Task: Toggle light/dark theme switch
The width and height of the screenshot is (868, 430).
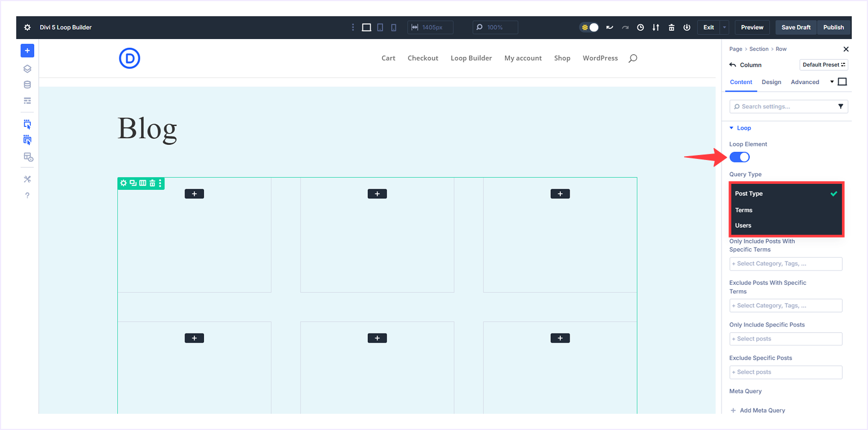Action: tap(589, 27)
